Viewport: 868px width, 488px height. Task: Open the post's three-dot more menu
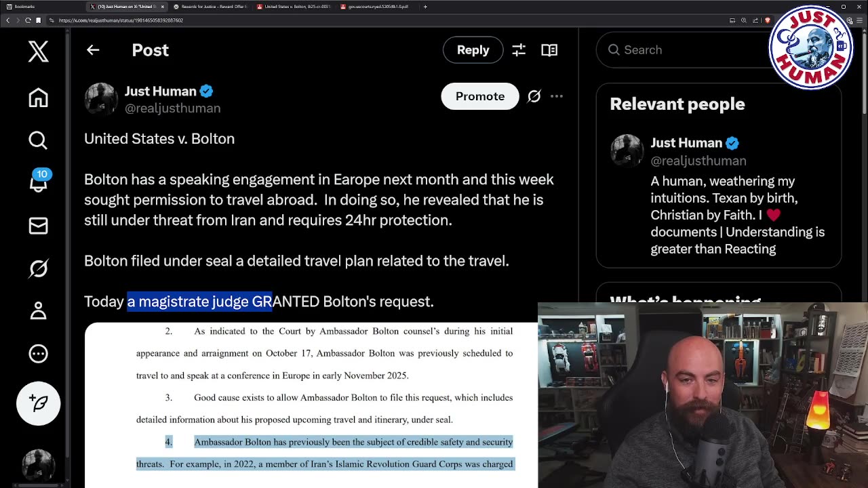click(557, 96)
